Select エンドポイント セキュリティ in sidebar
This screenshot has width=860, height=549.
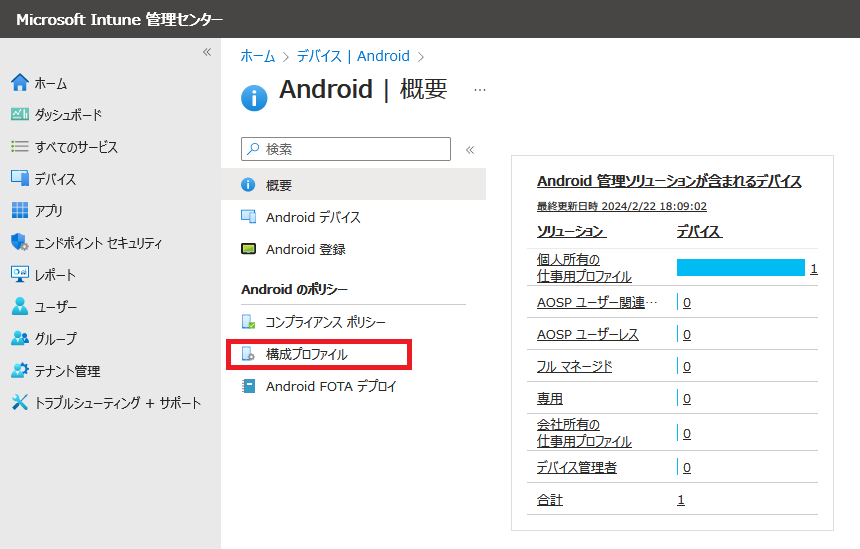[x=98, y=243]
